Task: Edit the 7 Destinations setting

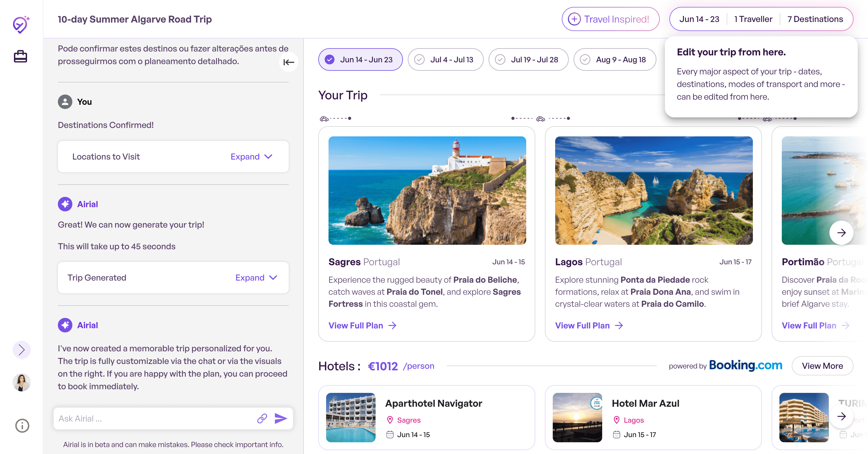Action: coord(815,19)
